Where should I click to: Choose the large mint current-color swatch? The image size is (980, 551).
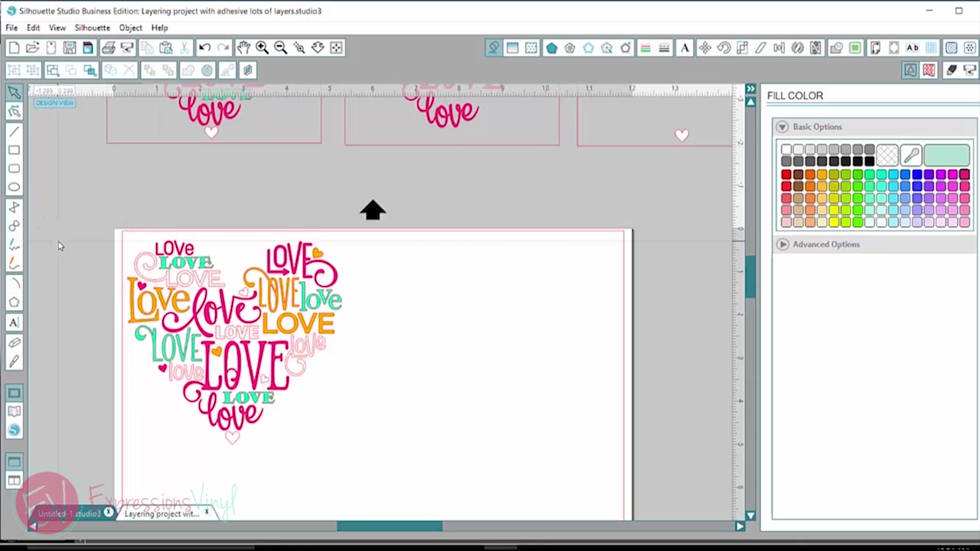click(947, 155)
